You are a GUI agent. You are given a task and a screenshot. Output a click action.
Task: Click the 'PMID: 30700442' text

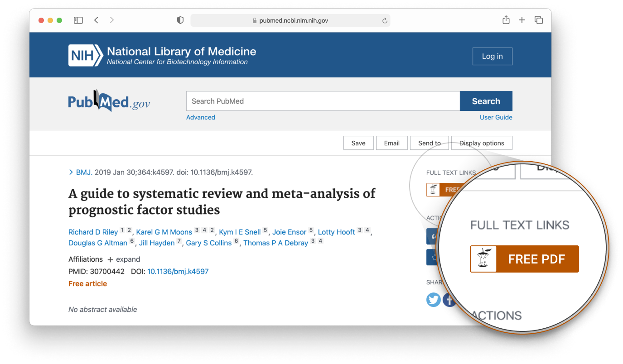coord(97,272)
